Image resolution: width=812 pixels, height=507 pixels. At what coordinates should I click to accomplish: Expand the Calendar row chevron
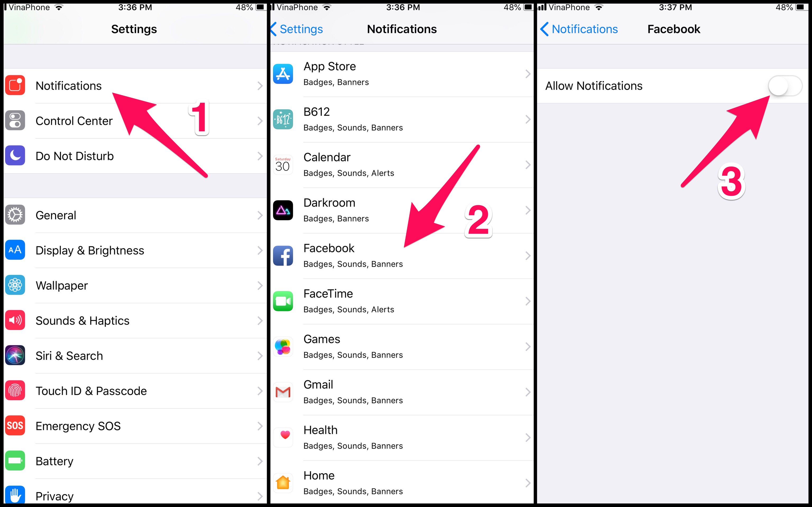528,165
